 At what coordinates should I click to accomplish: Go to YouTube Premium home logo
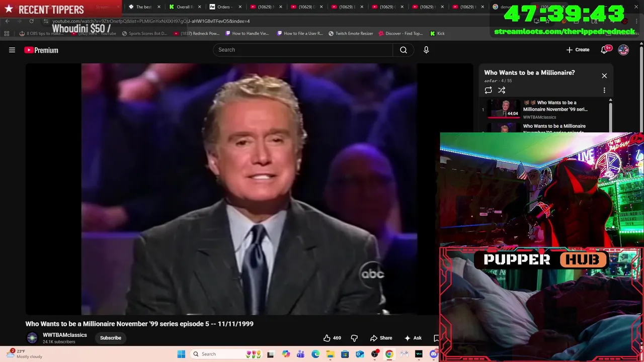pyautogui.click(x=41, y=50)
